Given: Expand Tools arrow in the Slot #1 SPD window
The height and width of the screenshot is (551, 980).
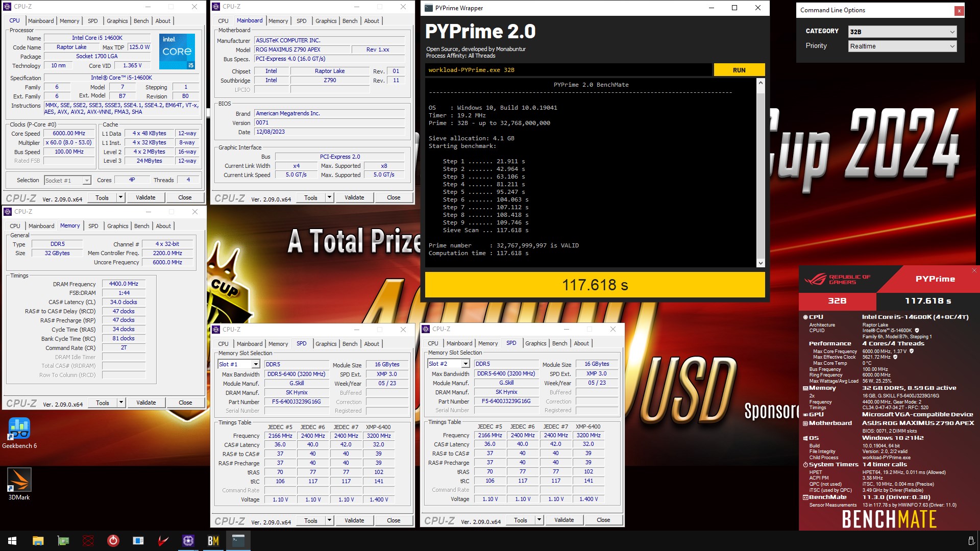Looking at the screenshot, I should pos(330,520).
